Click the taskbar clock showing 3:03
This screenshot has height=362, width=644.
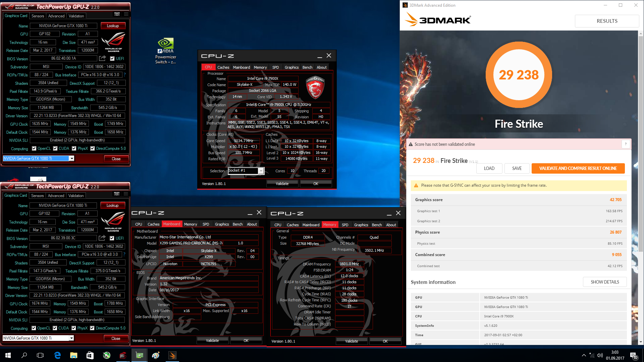coord(615,355)
